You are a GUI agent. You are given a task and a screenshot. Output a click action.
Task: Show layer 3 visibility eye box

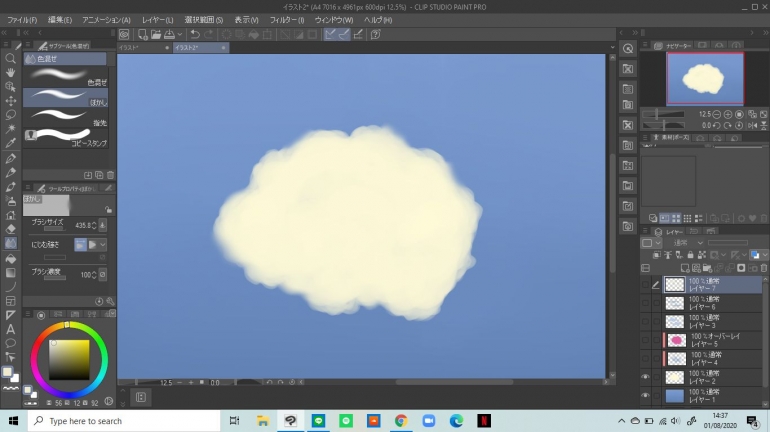645,322
